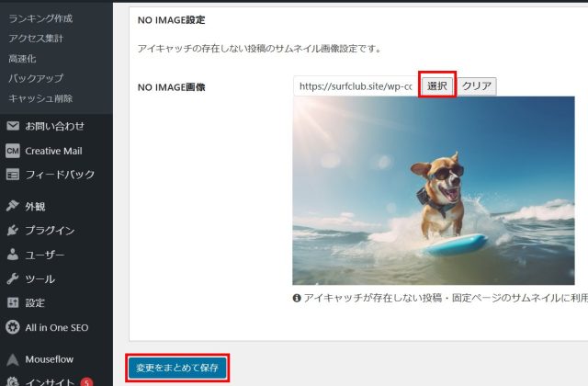Click the info icon below the image

tap(297, 298)
